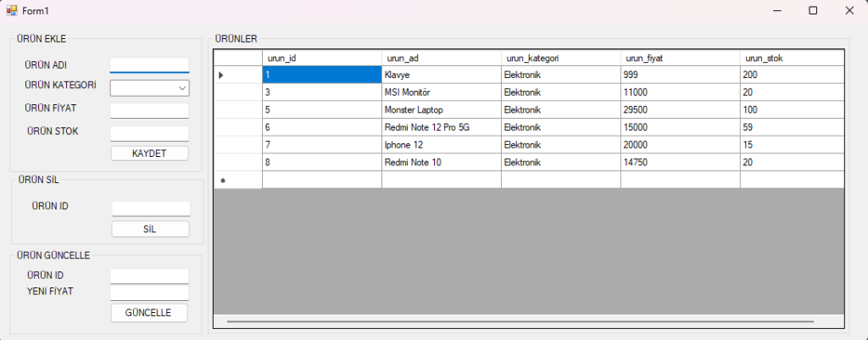
Task: Select the row header of Klavye row
Action: (x=237, y=75)
